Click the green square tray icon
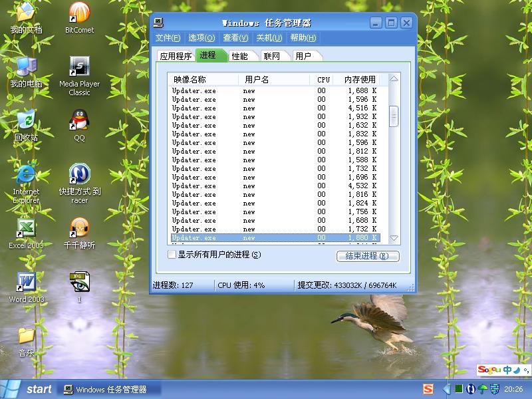 click(x=459, y=389)
